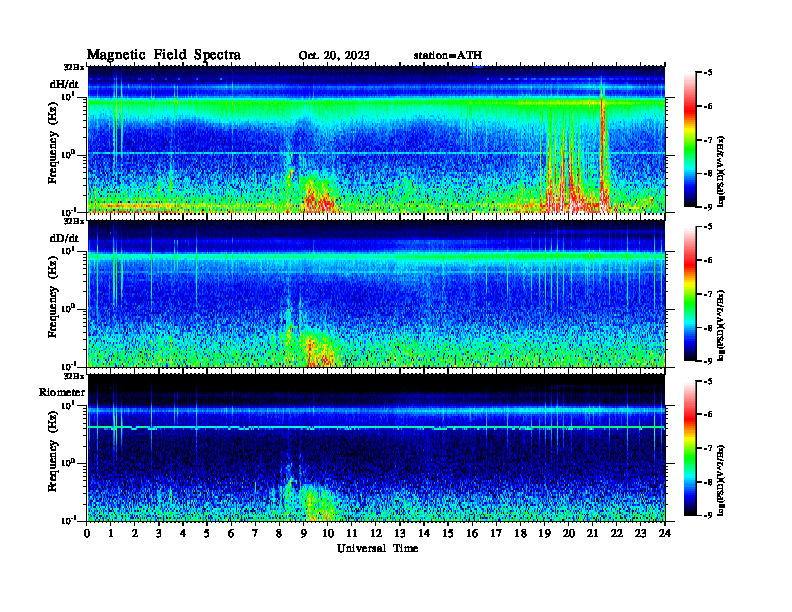This screenshot has width=792, height=612.
Task: Click the log PSD units label beside the dH/dt color bar
Action: coord(721,171)
